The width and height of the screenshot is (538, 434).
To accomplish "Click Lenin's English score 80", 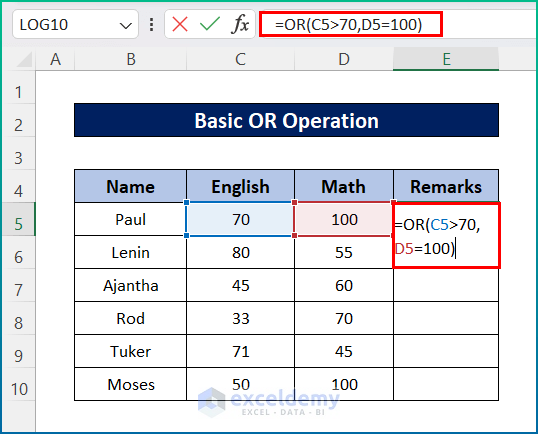I will [240, 253].
